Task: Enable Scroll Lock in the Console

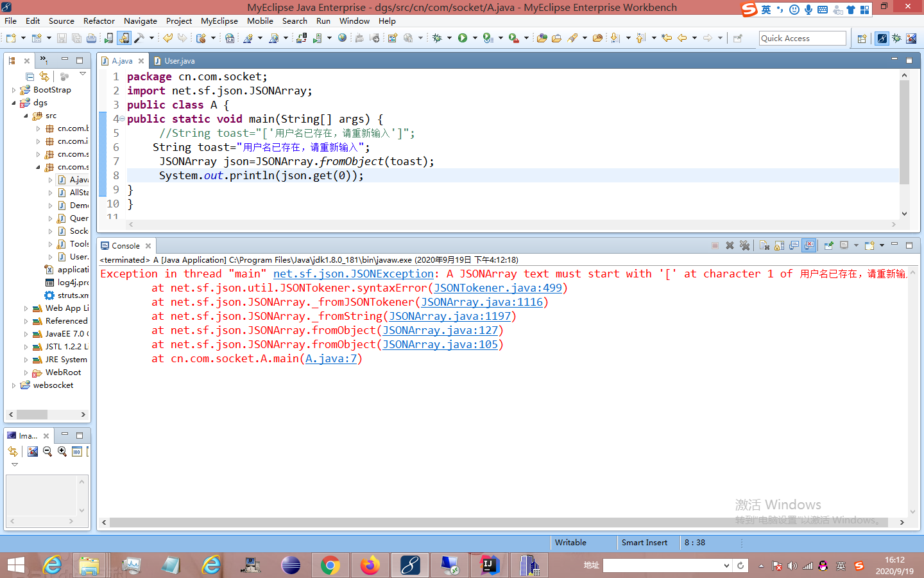Action: click(780, 245)
